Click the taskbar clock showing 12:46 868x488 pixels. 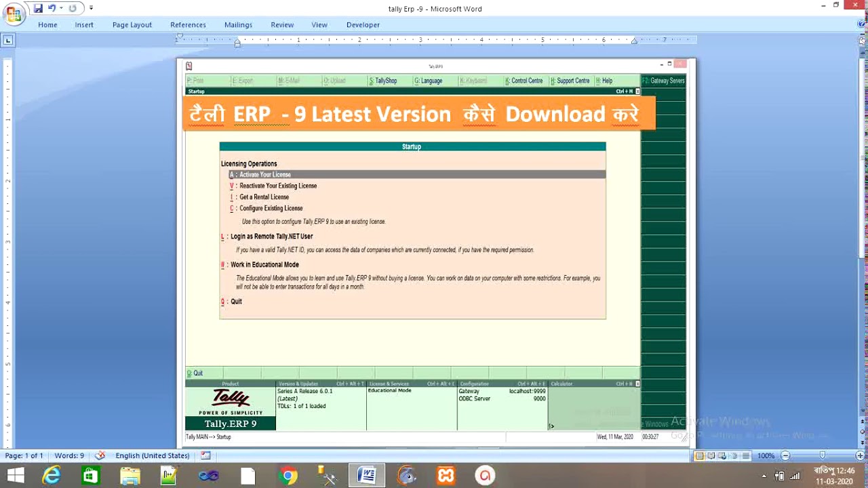[835, 476]
